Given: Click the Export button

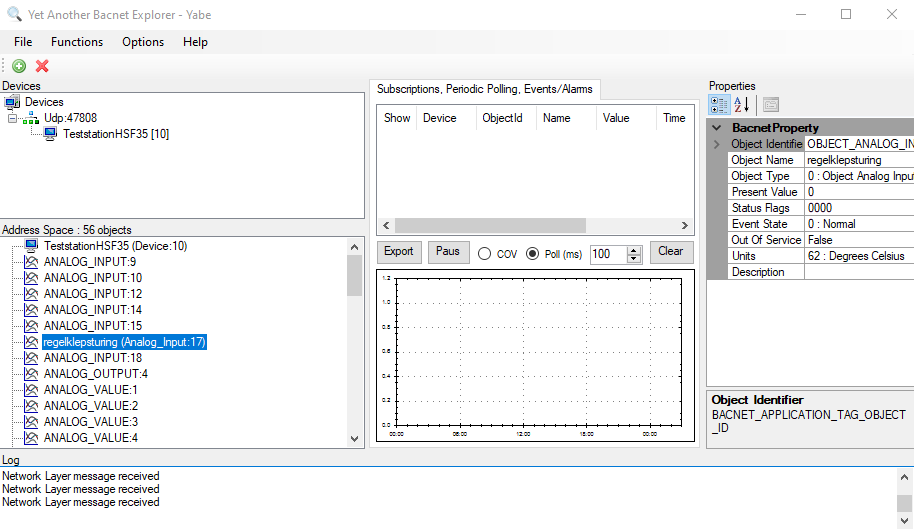Looking at the screenshot, I should coord(399,252).
